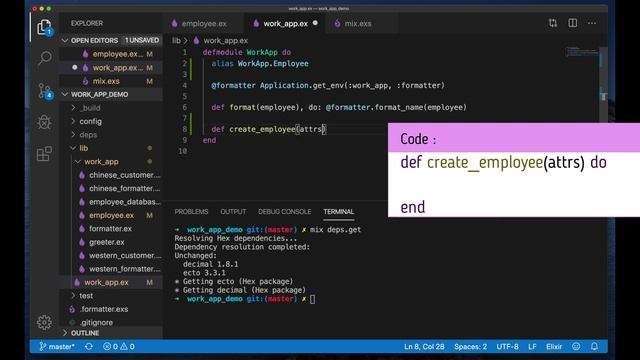This screenshot has width=640, height=360.
Task: Collapse the Open Editors section
Action: (111, 40)
